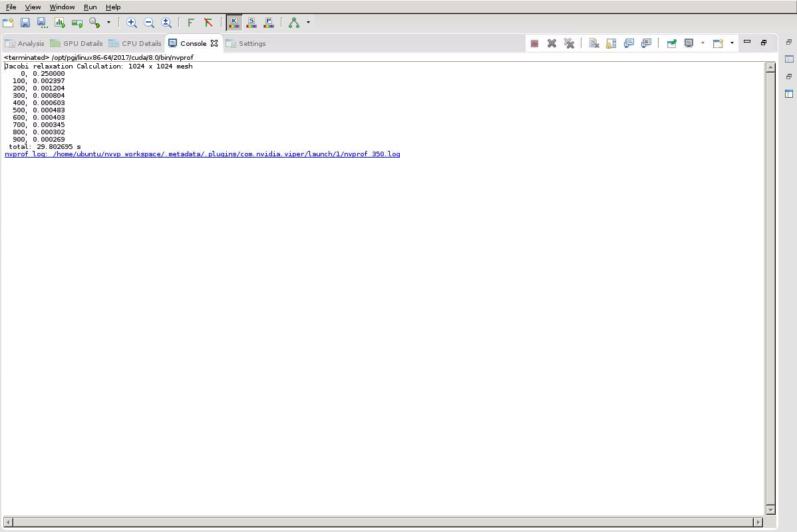797x532 pixels.
Task: Zoom in the timeline with magnifier plus
Action: (x=132, y=23)
